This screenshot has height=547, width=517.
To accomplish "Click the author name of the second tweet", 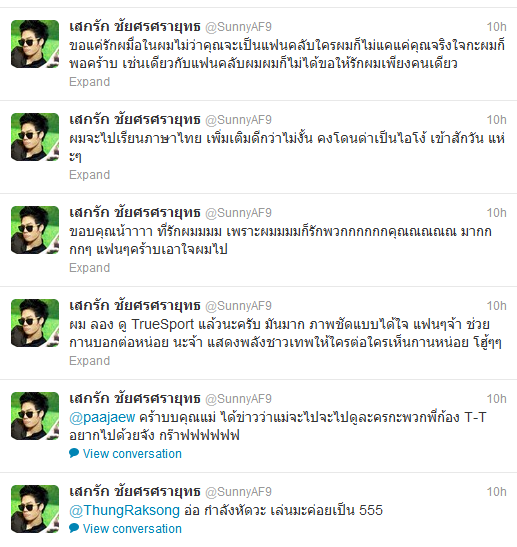I will pyautogui.click(x=135, y=120).
